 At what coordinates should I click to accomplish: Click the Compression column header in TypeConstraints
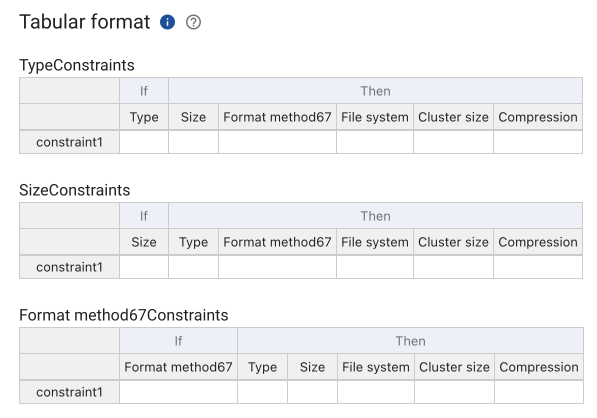coord(538,117)
